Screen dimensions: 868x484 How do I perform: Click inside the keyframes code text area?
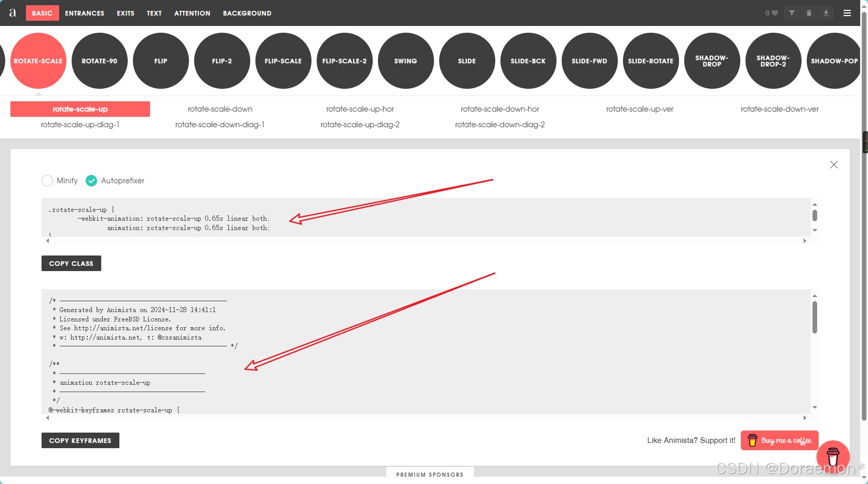(426, 351)
